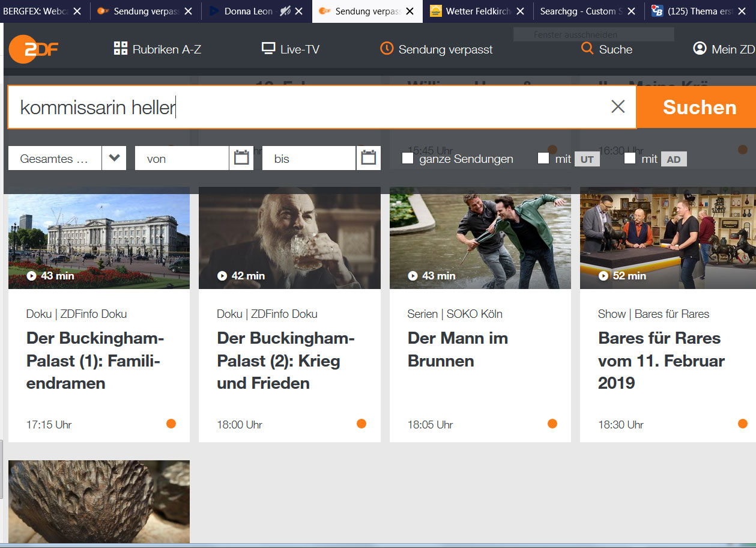Click the Suche magnifier link
This screenshot has width=756, height=548.
click(x=606, y=49)
